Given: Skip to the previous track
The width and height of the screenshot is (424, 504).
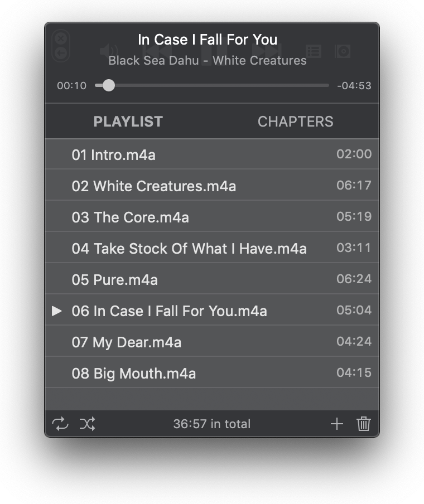Looking at the screenshot, I should tap(162, 52).
